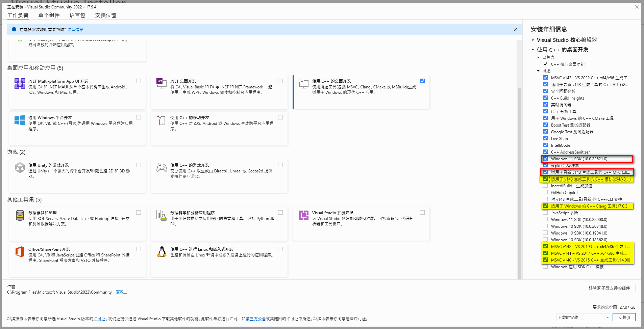Click the 数据存储和处理 database icon

pyautogui.click(x=20, y=216)
